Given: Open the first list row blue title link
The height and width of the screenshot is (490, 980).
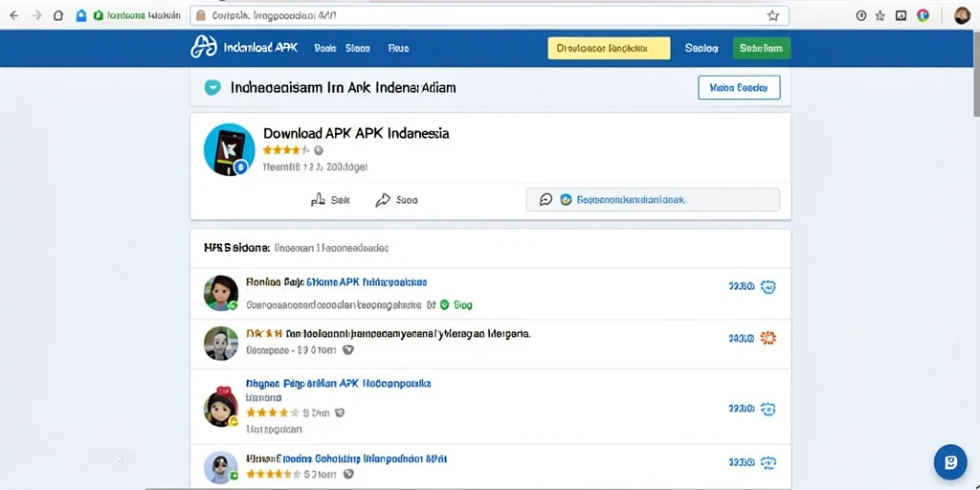Looking at the screenshot, I should (x=367, y=282).
